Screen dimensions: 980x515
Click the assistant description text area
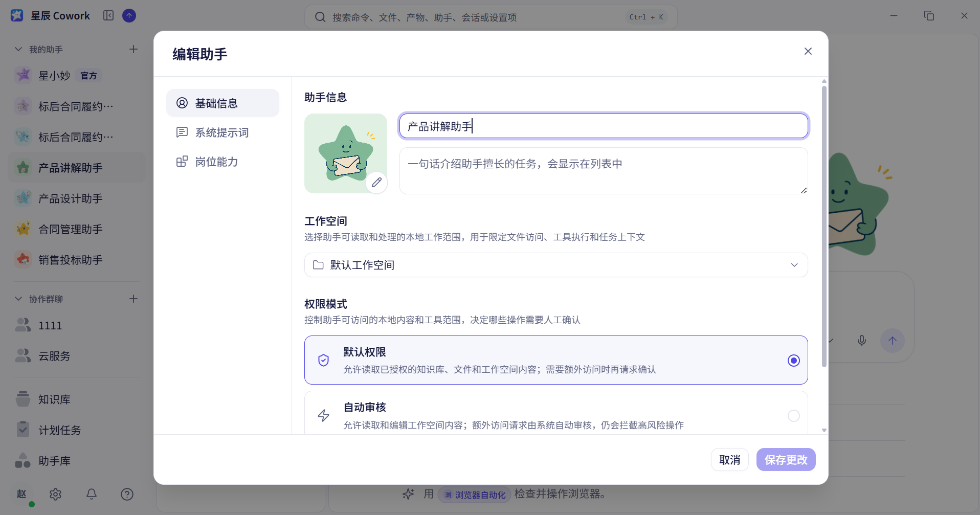tap(604, 171)
